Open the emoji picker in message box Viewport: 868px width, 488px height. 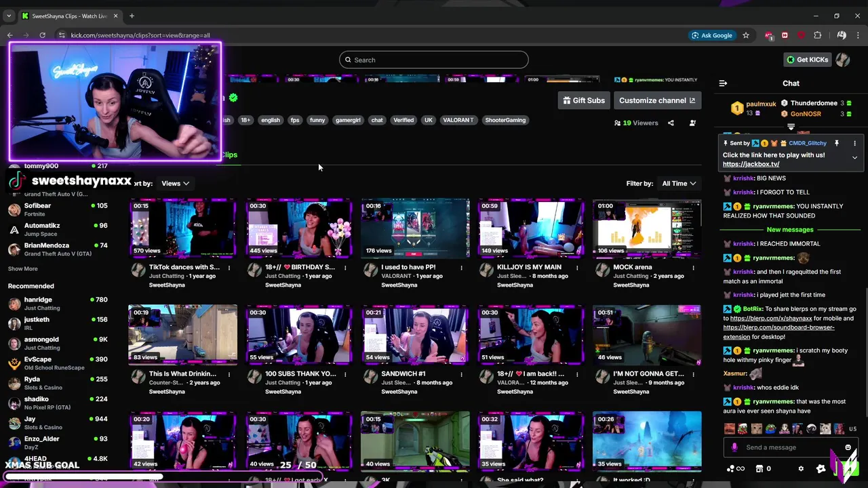848,447
